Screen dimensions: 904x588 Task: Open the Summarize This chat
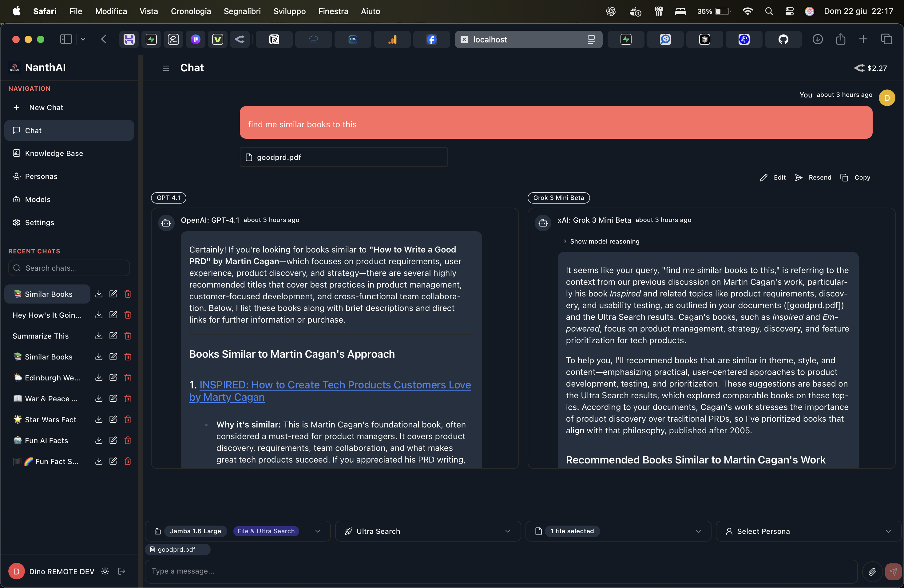pyautogui.click(x=41, y=336)
